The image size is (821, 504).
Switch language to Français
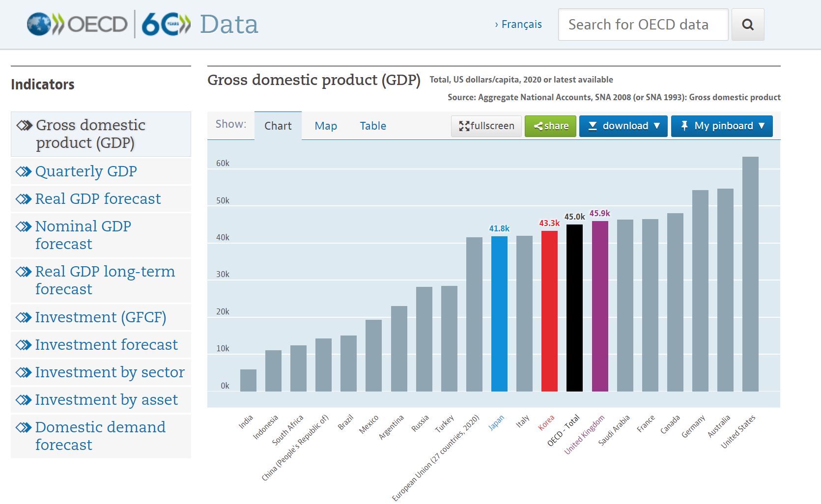point(518,25)
